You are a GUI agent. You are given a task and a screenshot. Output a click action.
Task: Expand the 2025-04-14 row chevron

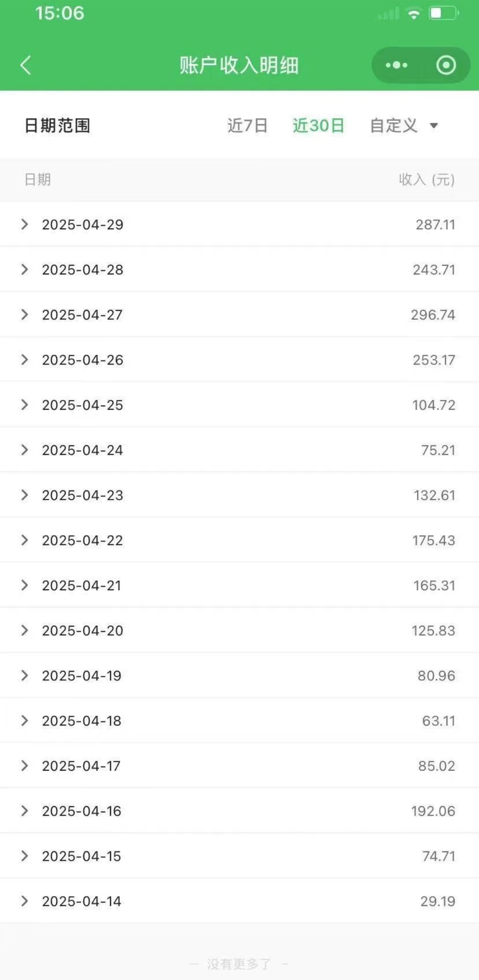click(x=25, y=901)
